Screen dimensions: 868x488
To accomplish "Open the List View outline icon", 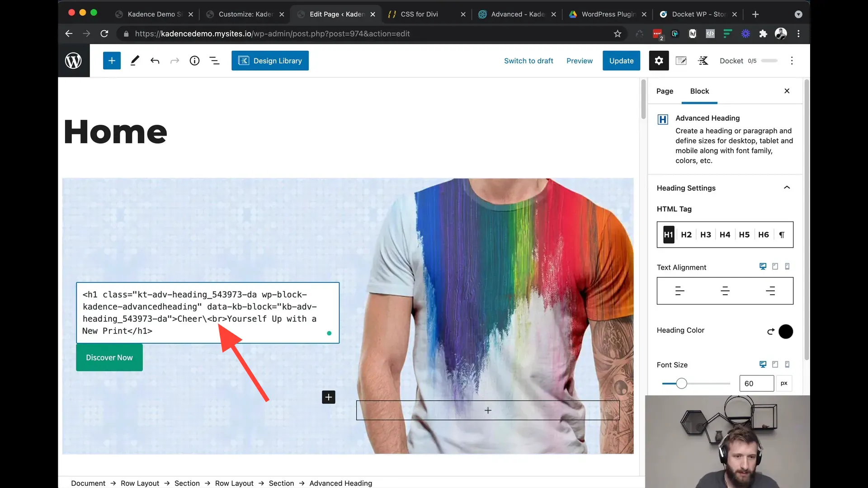I will 215,61.
